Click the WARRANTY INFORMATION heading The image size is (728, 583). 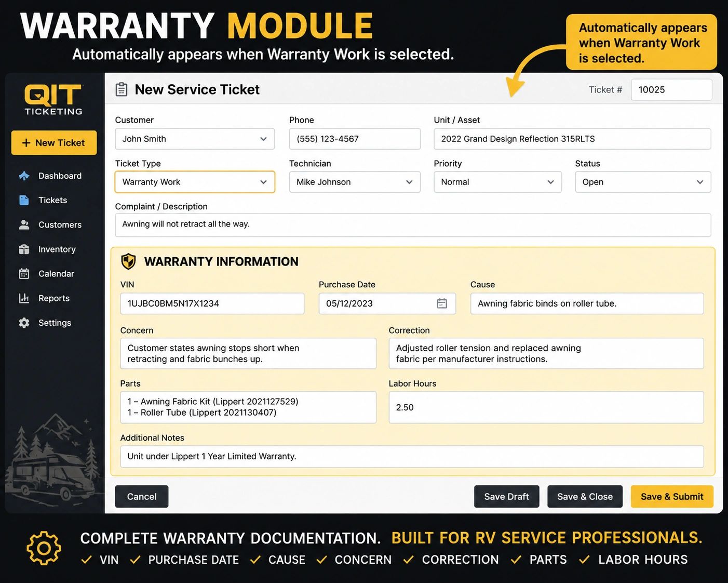tap(221, 261)
